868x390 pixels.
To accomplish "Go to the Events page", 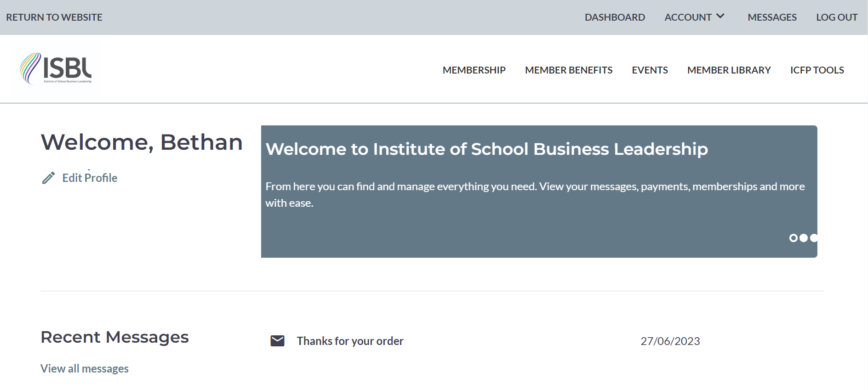I will 650,70.
